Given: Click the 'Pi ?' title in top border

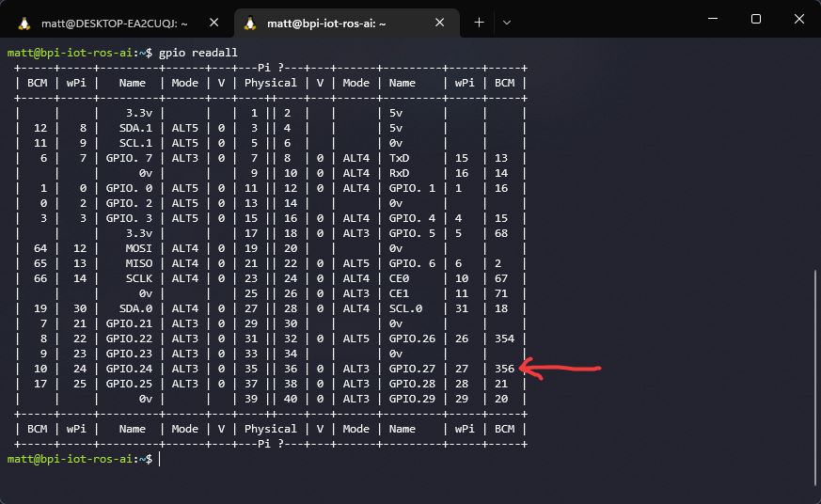Looking at the screenshot, I should pyautogui.click(x=270, y=68).
